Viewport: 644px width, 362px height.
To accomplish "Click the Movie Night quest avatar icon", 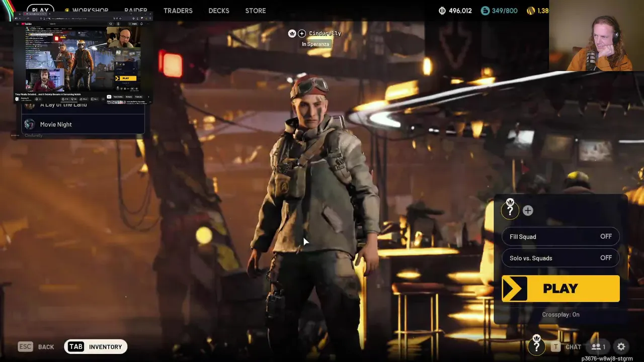I will 29,124.
